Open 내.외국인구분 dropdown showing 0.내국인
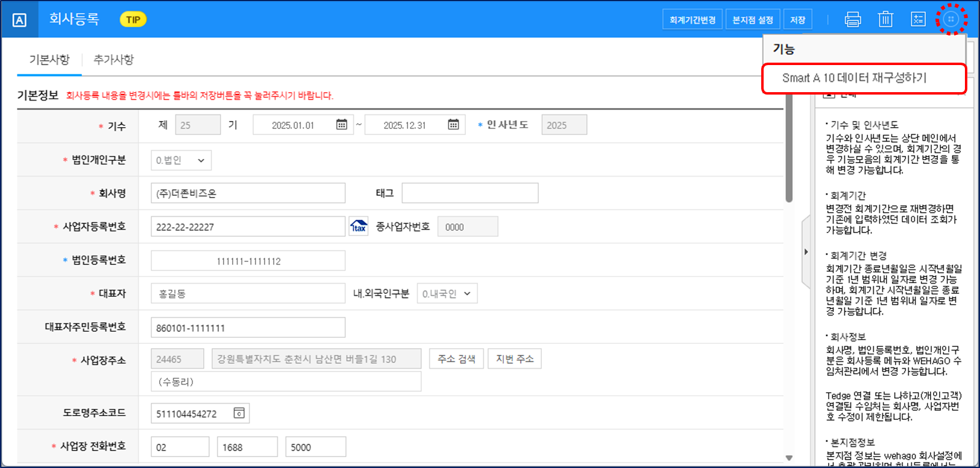Screen dimensions: 980x468 447,294
